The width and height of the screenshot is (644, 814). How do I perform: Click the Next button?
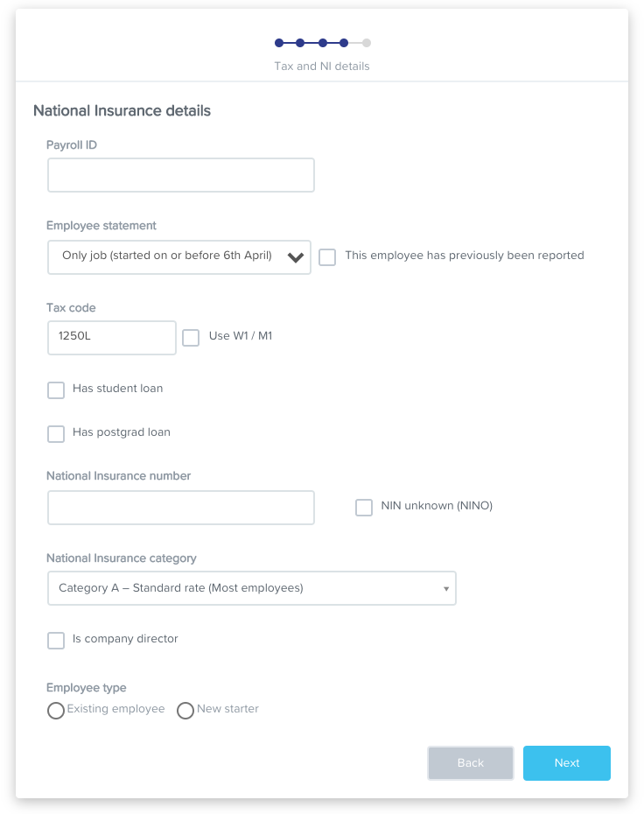tap(567, 762)
